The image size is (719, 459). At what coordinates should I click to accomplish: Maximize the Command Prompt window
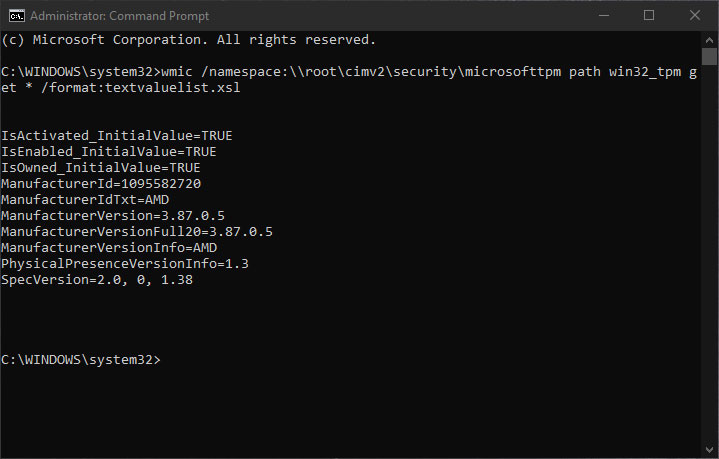(x=649, y=16)
